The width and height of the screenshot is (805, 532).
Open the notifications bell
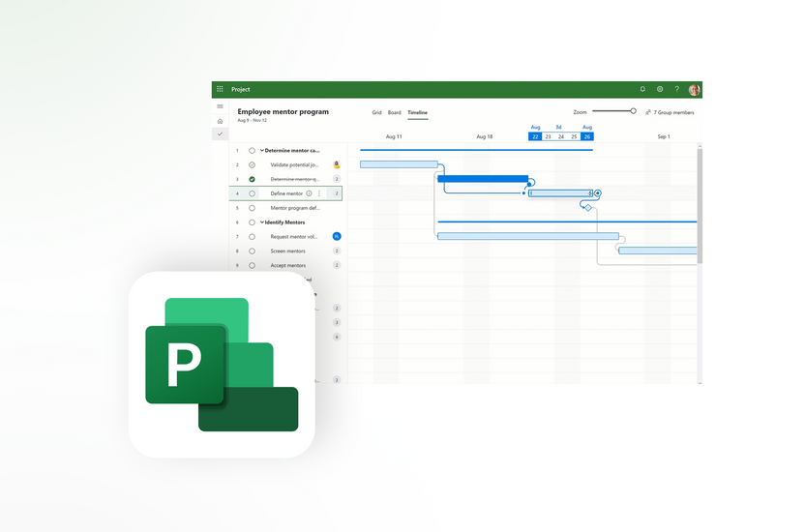click(x=642, y=89)
